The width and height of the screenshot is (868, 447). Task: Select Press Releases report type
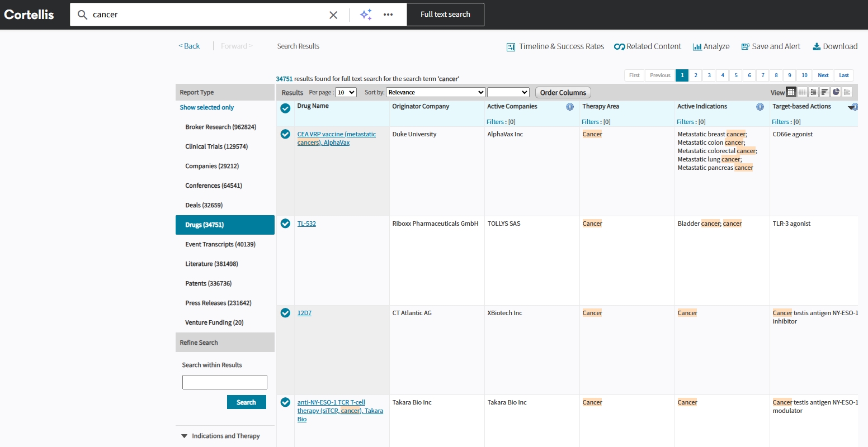pos(218,303)
